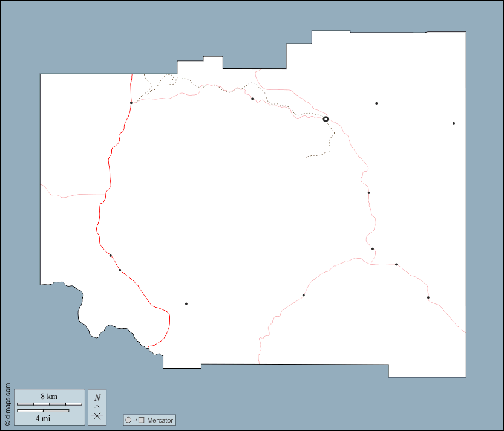Select the northernmost dot on the bold red road

[x=131, y=103]
